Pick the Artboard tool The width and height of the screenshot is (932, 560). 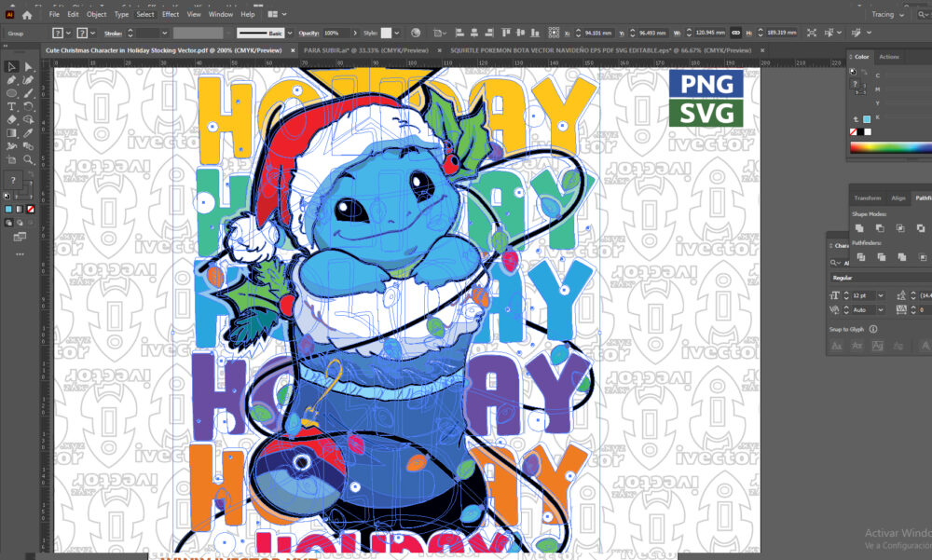click(x=11, y=159)
